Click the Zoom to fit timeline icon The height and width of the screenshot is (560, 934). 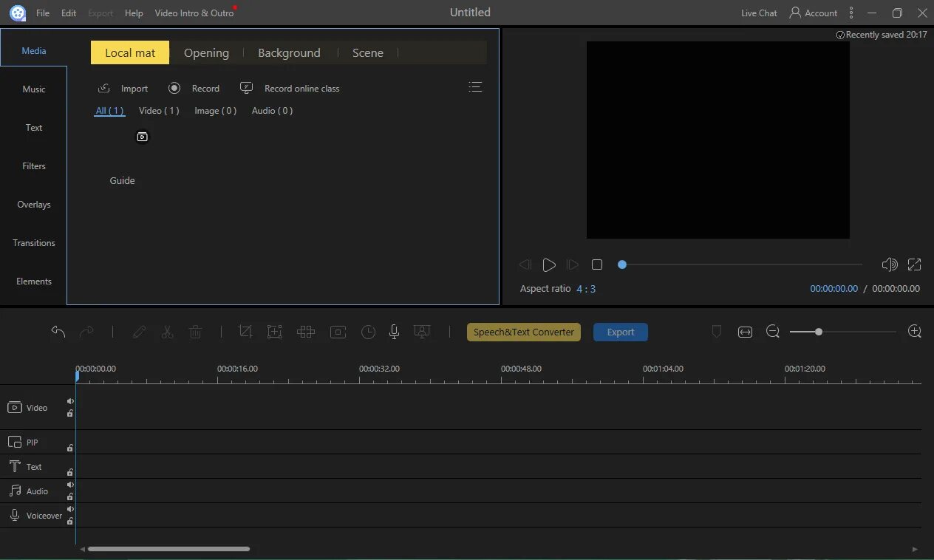click(x=745, y=332)
